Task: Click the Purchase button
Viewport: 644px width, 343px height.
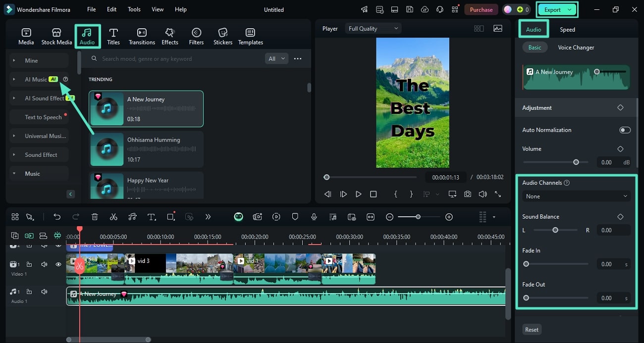Action: 481,9
